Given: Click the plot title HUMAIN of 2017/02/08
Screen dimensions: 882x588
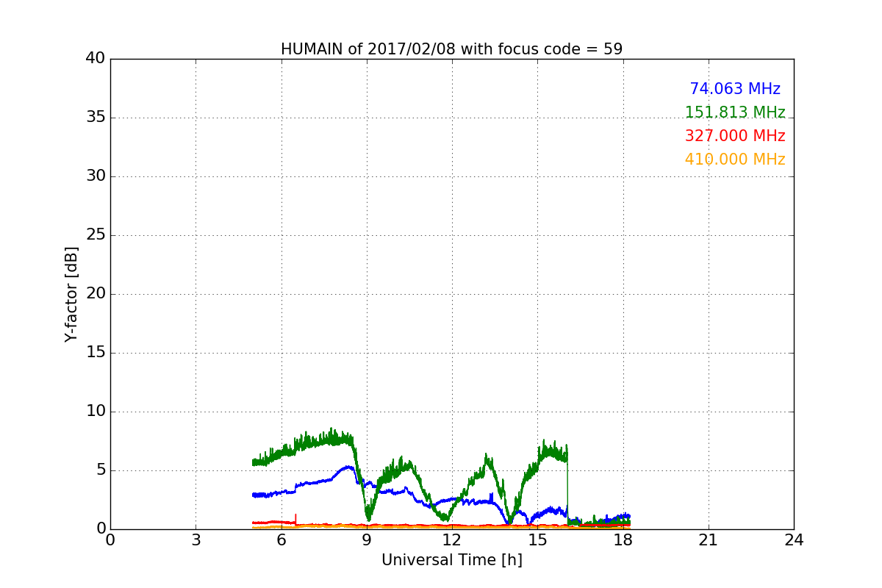Looking at the screenshot, I should 451,49.
